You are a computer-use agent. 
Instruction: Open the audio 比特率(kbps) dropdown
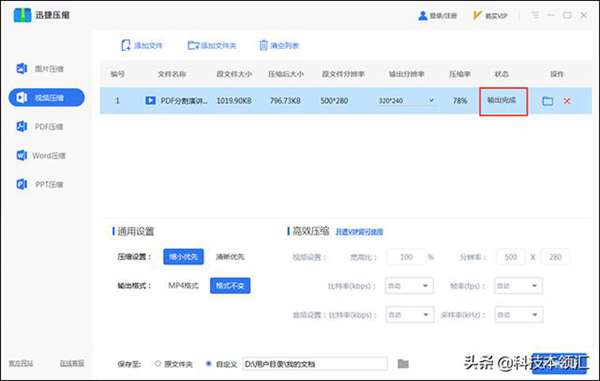410,315
